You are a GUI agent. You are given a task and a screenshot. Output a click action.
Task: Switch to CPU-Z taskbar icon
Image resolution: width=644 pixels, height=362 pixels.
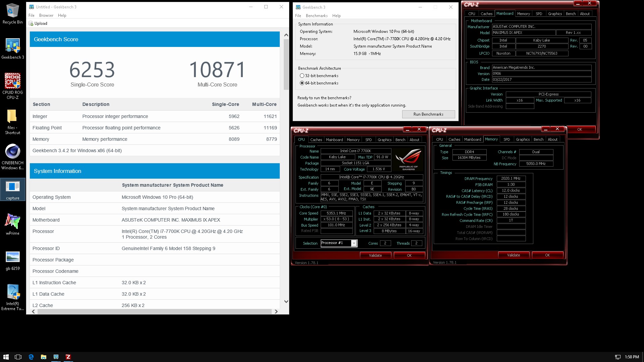click(x=68, y=357)
